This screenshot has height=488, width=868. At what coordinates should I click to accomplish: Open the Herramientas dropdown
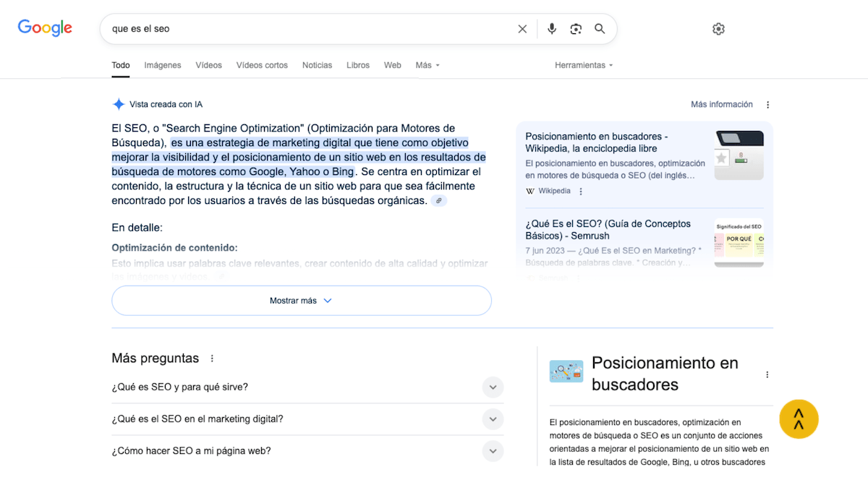584,65
